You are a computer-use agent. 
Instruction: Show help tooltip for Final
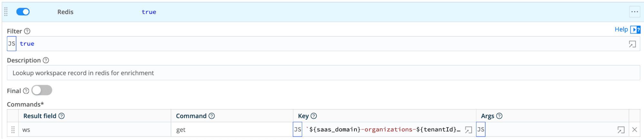click(x=26, y=91)
